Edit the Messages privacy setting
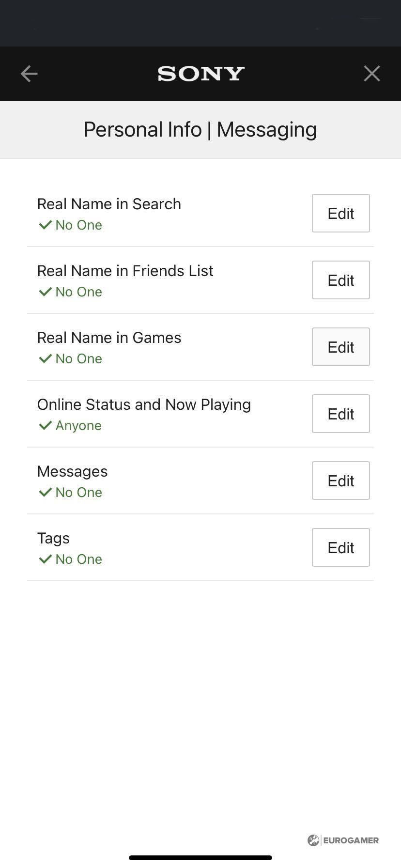 coord(340,480)
